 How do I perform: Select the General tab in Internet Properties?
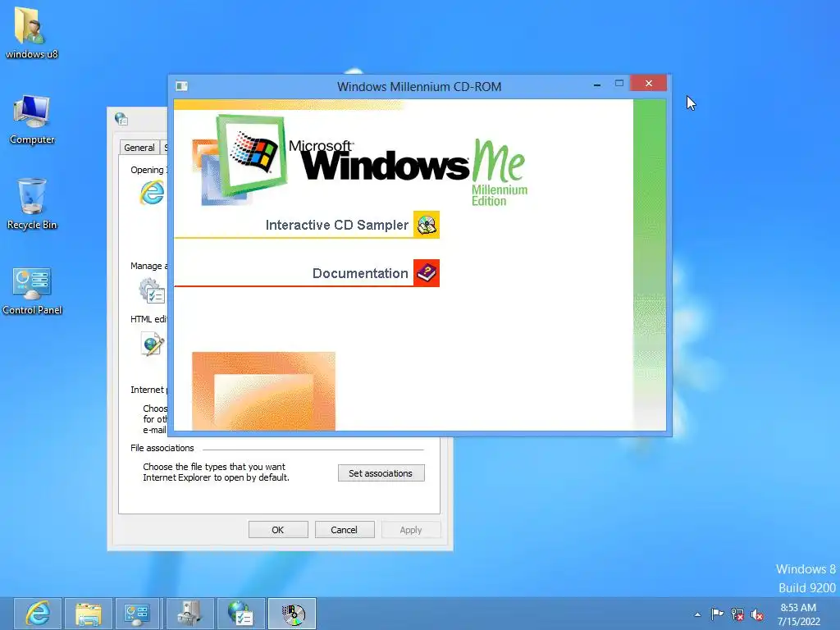(139, 148)
